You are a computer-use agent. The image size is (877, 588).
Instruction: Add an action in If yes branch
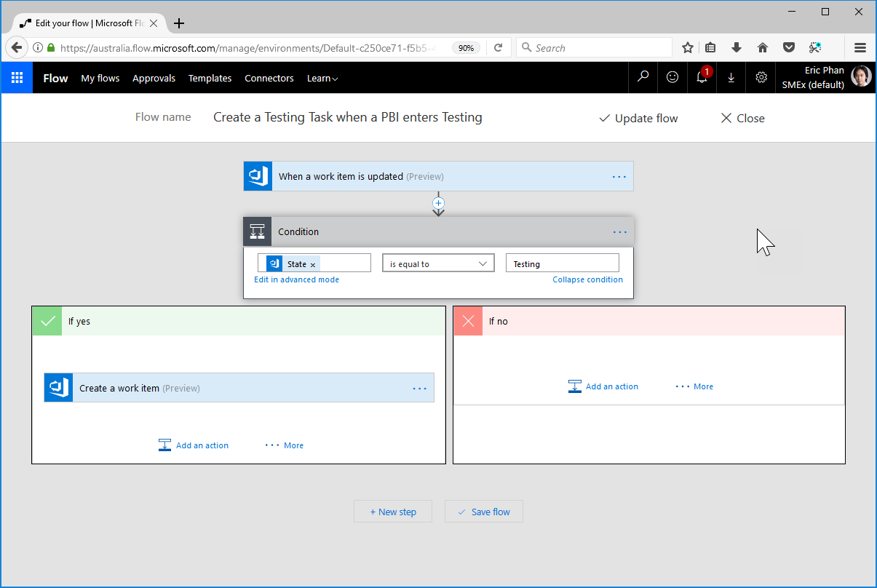(194, 445)
